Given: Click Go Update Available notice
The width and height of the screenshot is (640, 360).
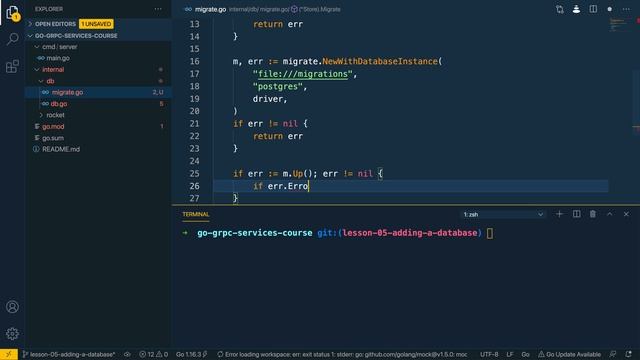Looking at the screenshot, I should pyautogui.click(x=569, y=354).
